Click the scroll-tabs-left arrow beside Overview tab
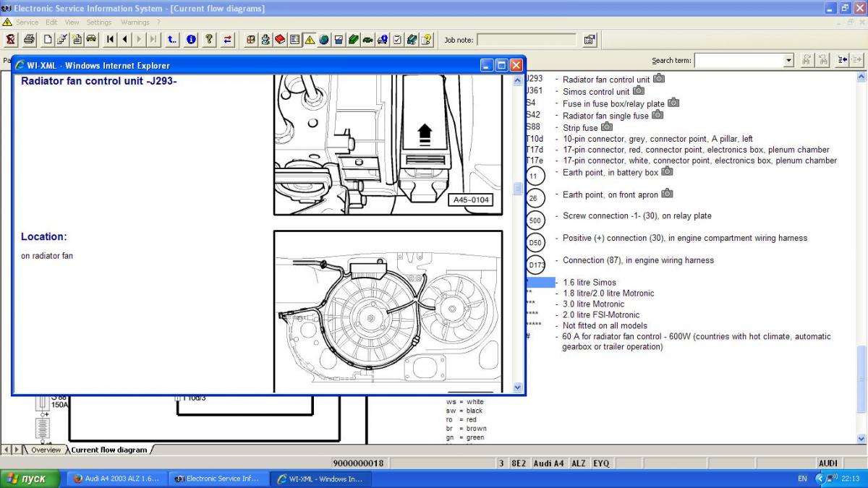The height and width of the screenshot is (488, 868). tap(6, 450)
